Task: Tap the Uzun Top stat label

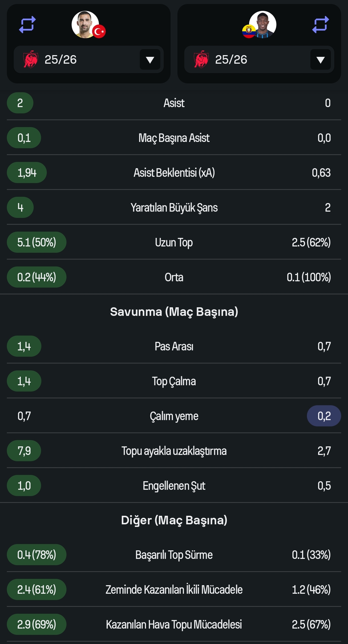Action: pyautogui.click(x=174, y=242)
